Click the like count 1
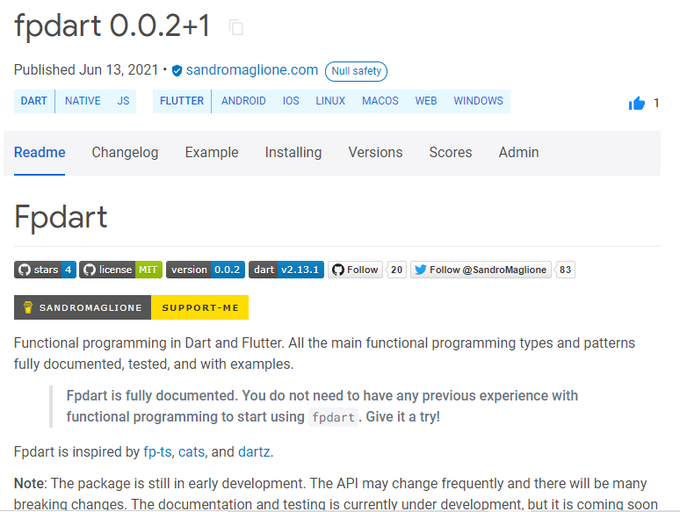This screenshot has width=680, height=512. 656,103
